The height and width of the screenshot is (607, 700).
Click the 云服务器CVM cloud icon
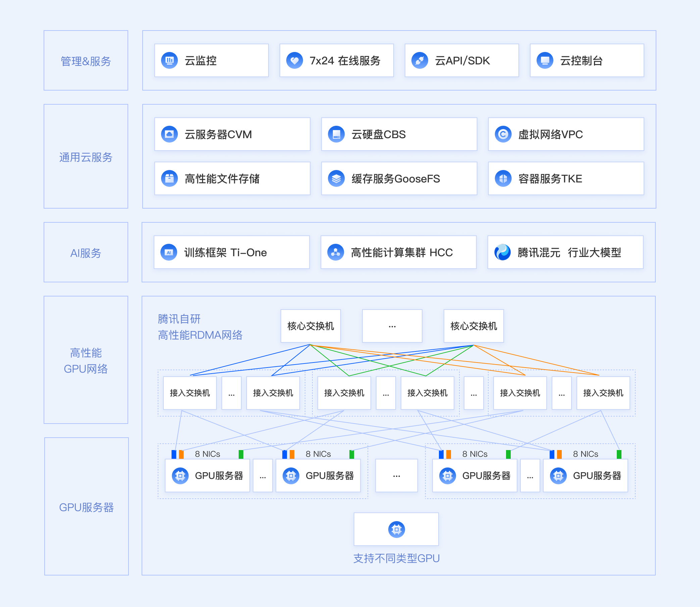(169, 134)
